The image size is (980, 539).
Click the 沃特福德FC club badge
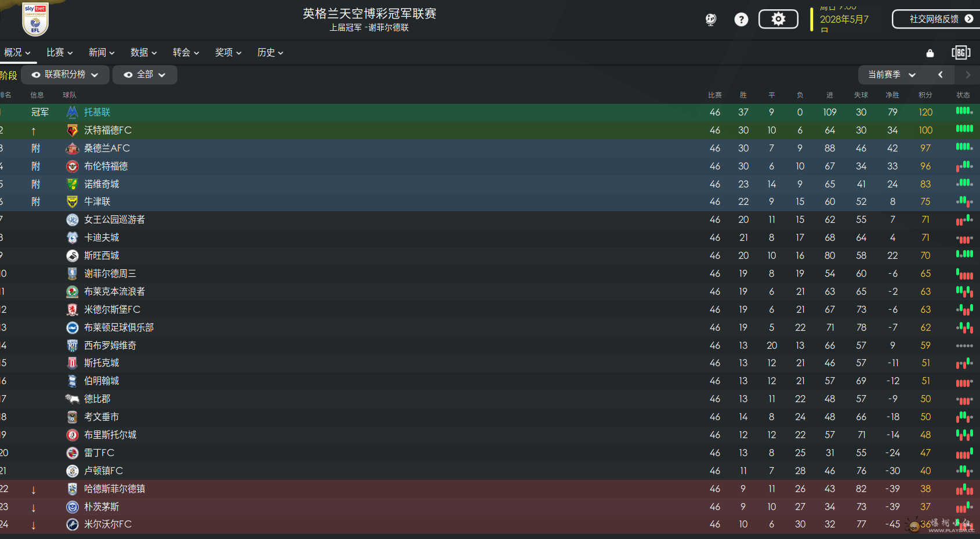coord(72,131)
